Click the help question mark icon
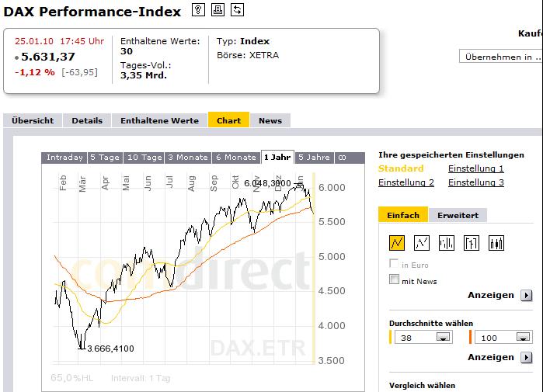The image size is (543, 392). click(x=198, y=9)
